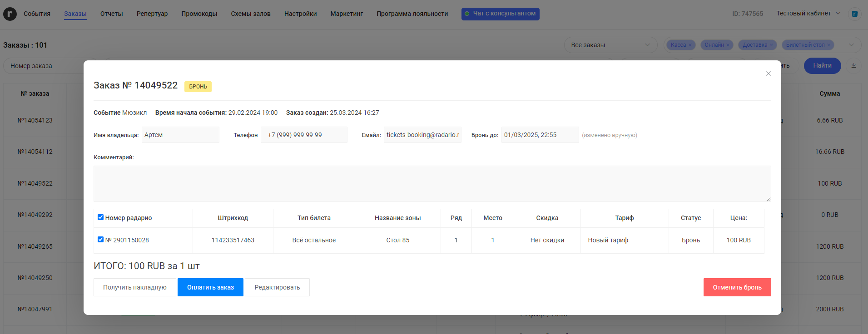Click order row №14049292
The image size is (868, 334).
(x=35, y=215)
